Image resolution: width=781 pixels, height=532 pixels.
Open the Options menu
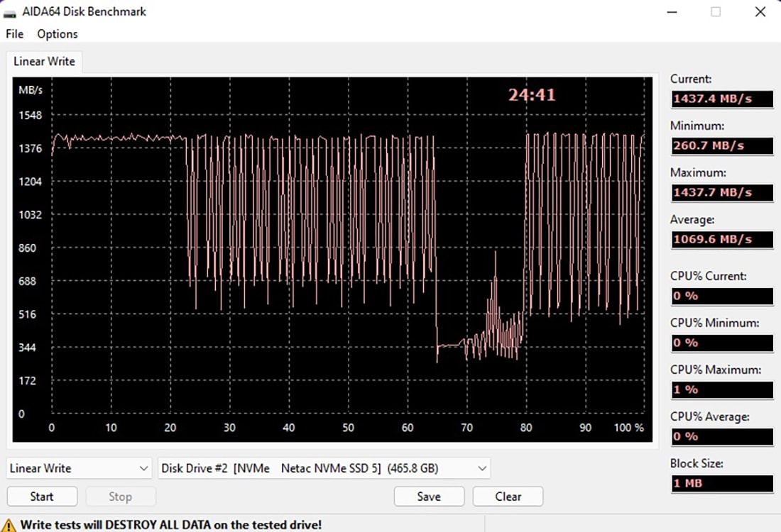tap(58, 34)
